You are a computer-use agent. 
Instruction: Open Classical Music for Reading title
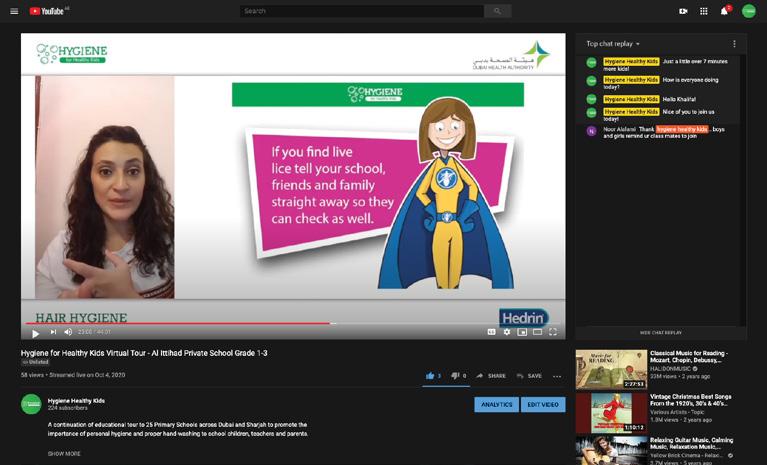click(x=689, y=356)
